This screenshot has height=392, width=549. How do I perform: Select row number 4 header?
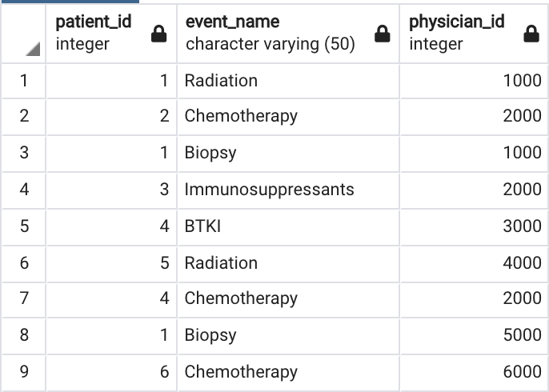point(23,190)
